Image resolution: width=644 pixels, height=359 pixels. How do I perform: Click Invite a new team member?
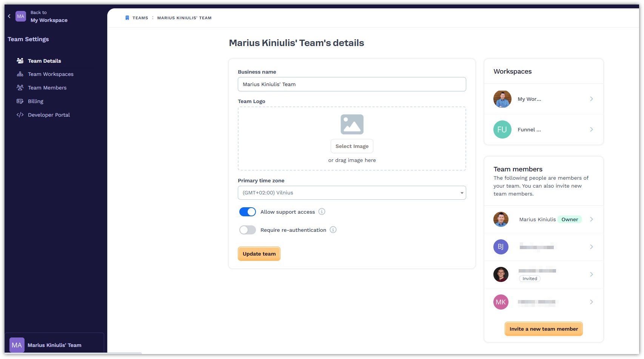543,329
